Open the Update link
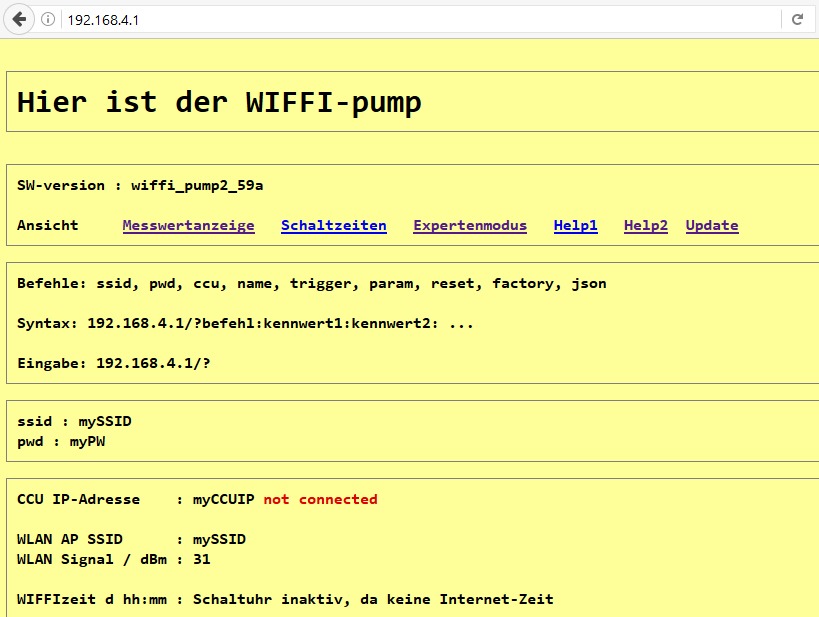Image resolution: width=819 pixels, height=617 pixels. (x=712, y=226)
